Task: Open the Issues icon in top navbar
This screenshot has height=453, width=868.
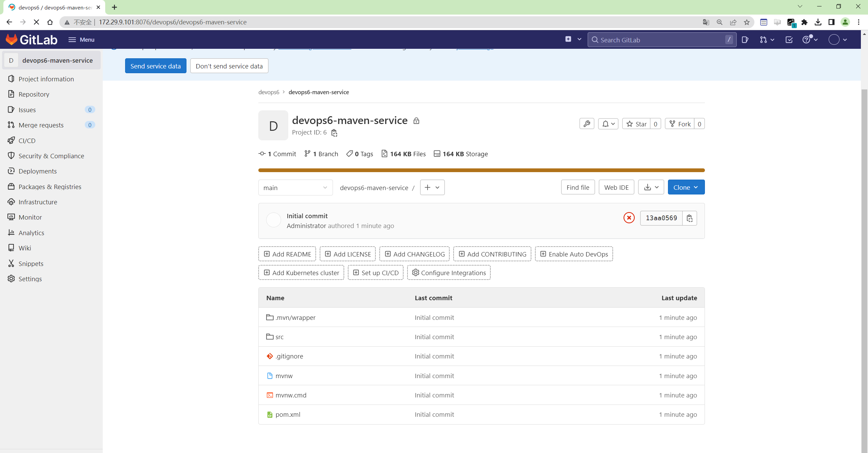Action: point(745,40)
